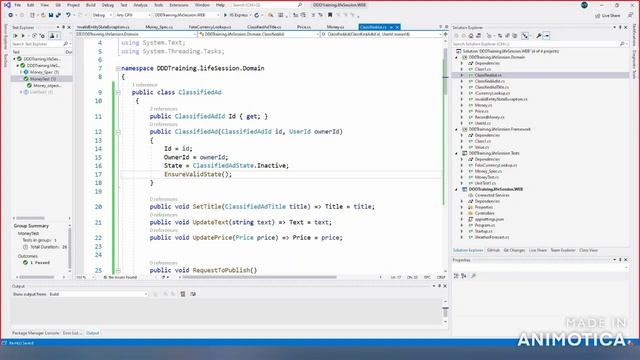640x360 pixels.
Task: Click the Search Solution Explorer field
Action: pyautogui.click(x=540, y=44)
